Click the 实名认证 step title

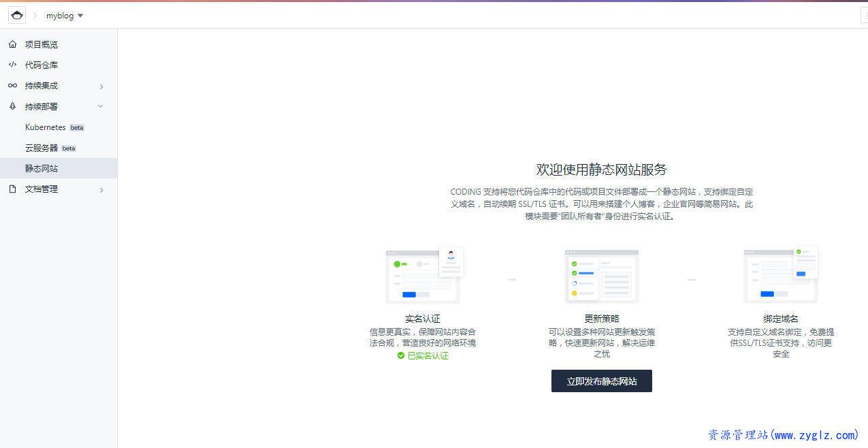423,319
